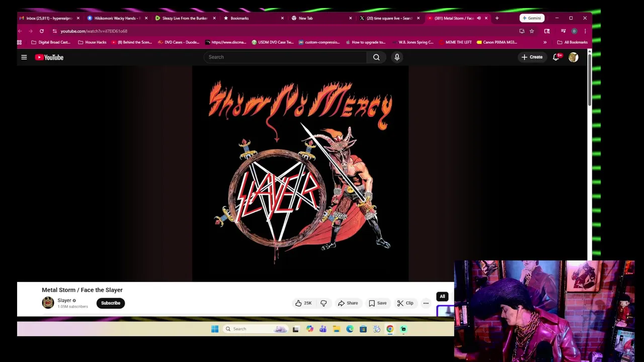Screen dimensions: 644x362
Task: Click the browser back arrow
Action: point(20,31)
